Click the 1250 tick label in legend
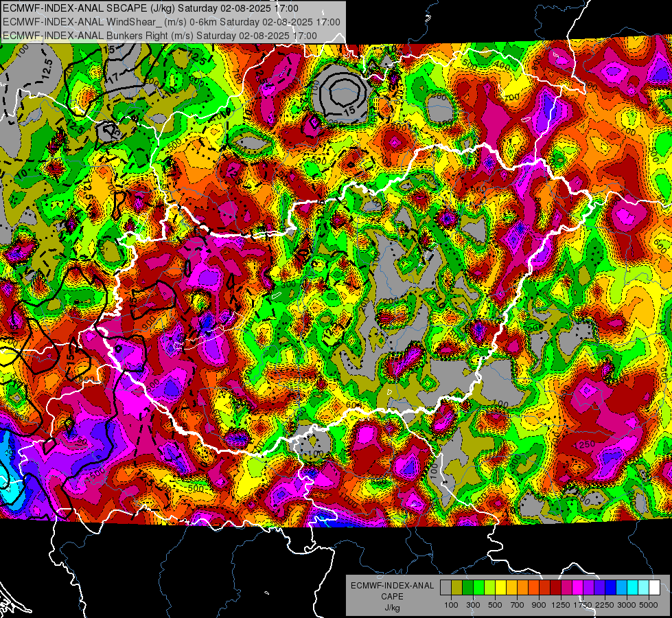Screen dimensions: 672x618 (561, 605)
